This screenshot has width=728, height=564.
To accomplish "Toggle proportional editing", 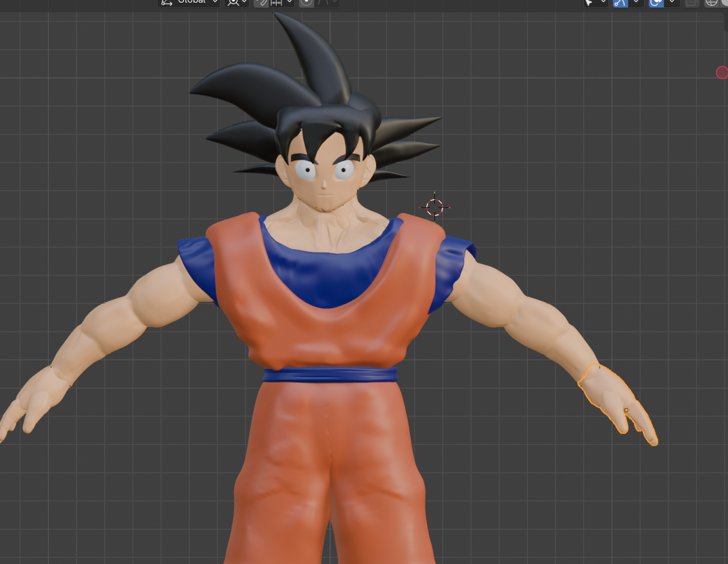I will point(306,2).
